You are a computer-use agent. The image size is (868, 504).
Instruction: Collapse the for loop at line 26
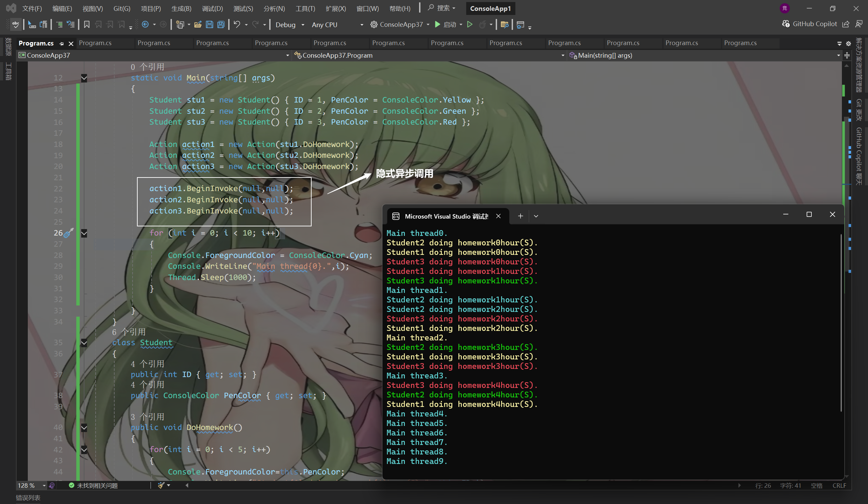coord(84,234)
